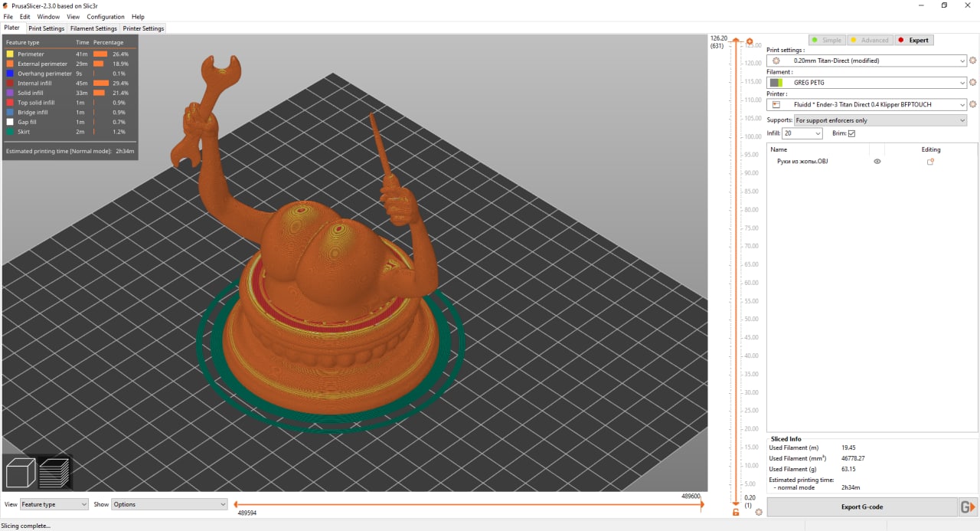
Task: Click the Editing column header
Action: pos(931,149)
